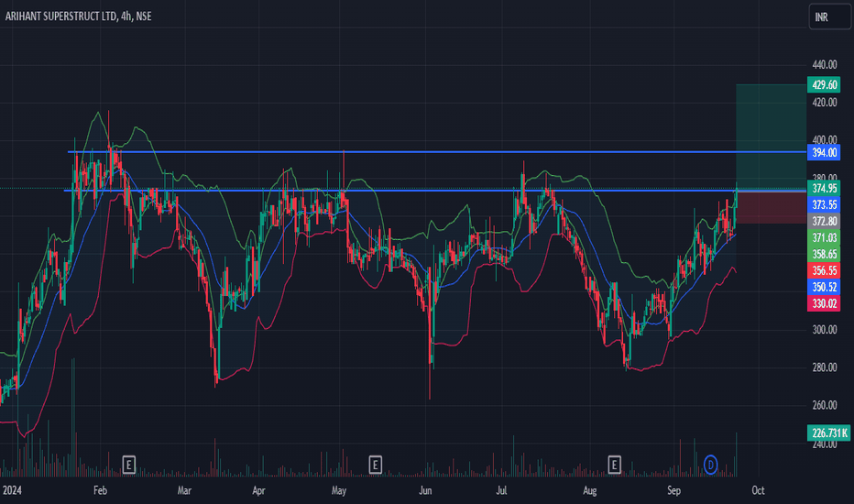Click the 374.95 current price label

tap(824, 188)
